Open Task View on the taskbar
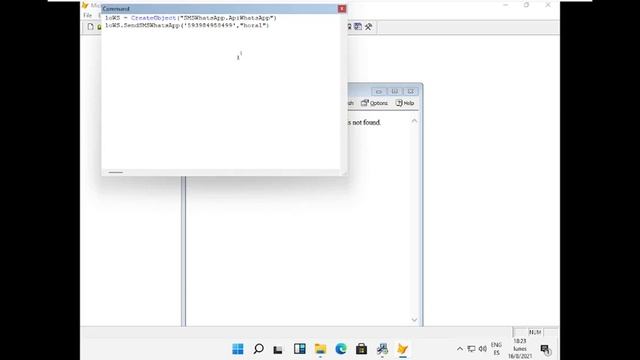 (x=278, y=349)
